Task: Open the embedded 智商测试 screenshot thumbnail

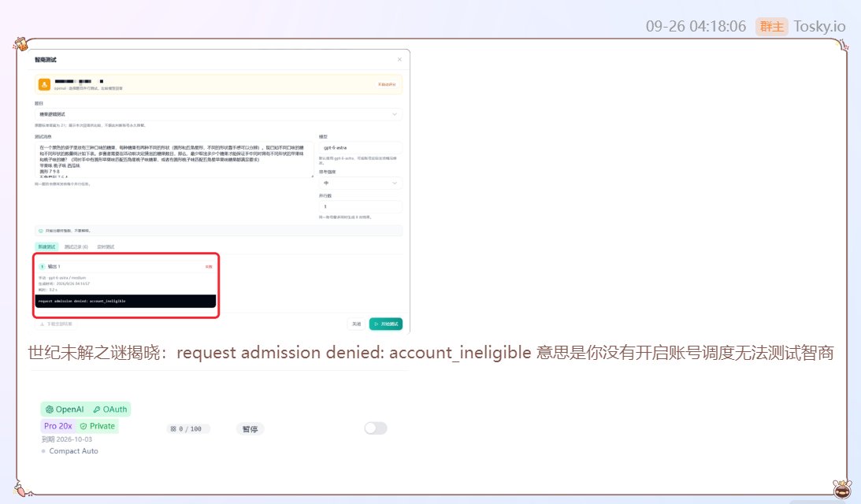Action: click(x=218, y=191)
